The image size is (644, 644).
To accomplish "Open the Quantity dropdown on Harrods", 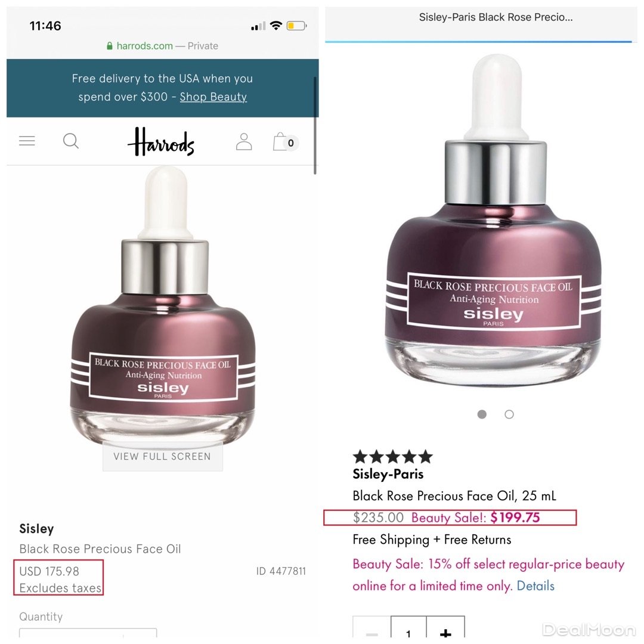I will coord(88,633).
